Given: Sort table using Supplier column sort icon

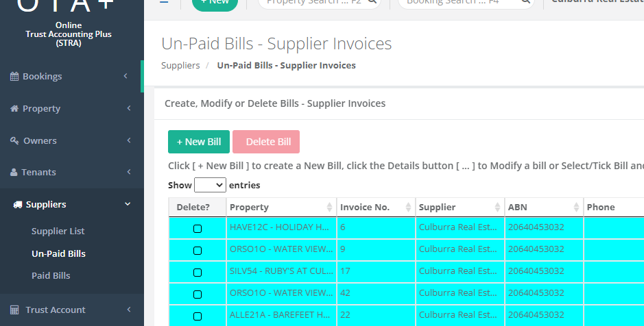Looking at the screenshot, I should click(497, 208).
